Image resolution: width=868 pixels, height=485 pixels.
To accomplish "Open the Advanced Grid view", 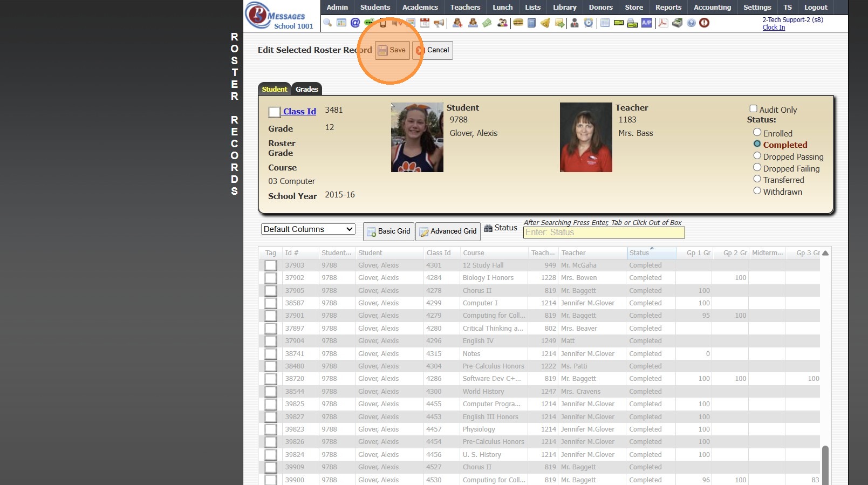I will pyautogui.click(x=448, y=231).
